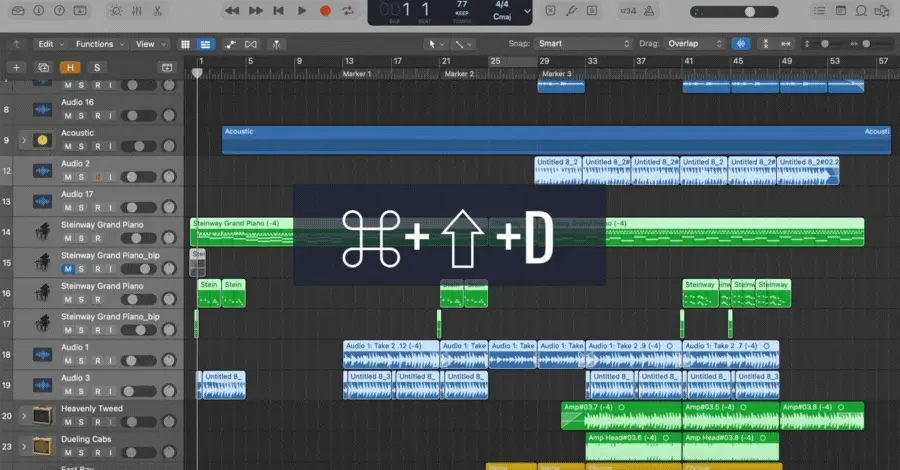The height and width of the screenshot is (470, 900).
Task: Expand the Dueling Cabs track stack
Action: point(24,446)
